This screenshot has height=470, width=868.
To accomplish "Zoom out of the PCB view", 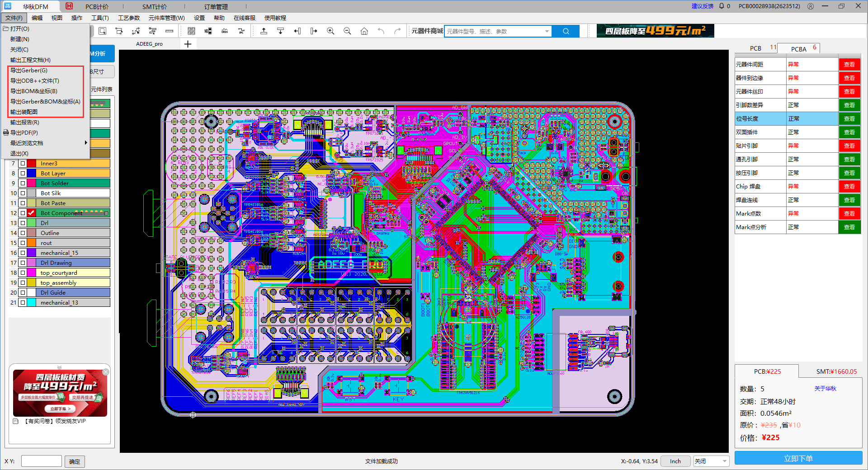I will coord(348,31).
